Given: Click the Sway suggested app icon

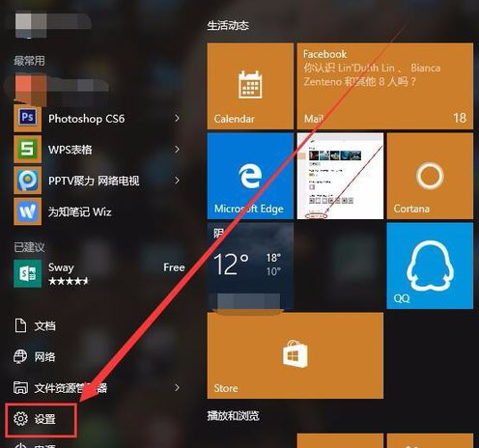Looking at the screenshot, I should [27, 273].
